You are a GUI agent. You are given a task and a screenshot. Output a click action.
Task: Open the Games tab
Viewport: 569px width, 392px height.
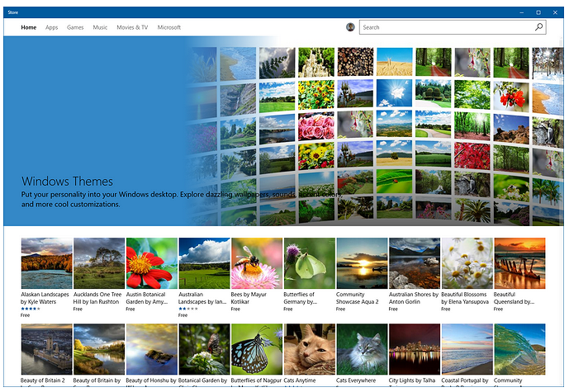coord(75,27)
